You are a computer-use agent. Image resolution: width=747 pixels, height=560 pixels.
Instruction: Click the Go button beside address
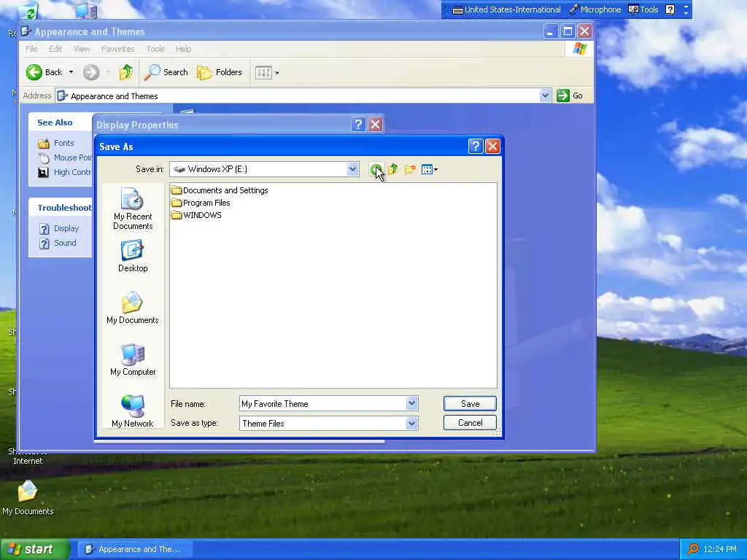pyautogui.click(x=570, y=96)
